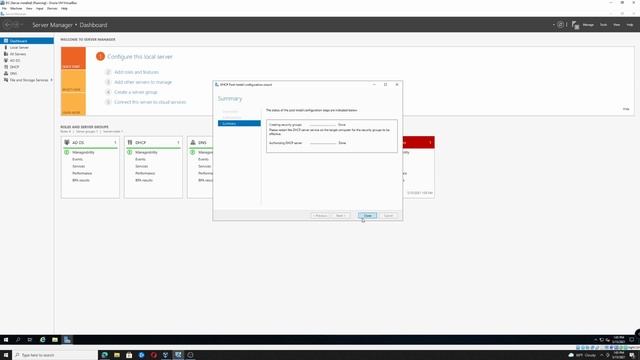Open BPA results in the AD DS tile
Viewport: 640px width, 360px height.
click(x=81, y=180)
